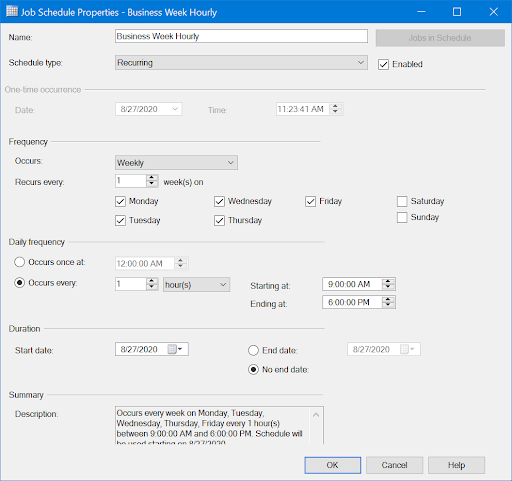This screenshot has width=512, height=481.
Task: Click the Ending at time field
Action: 352,302
